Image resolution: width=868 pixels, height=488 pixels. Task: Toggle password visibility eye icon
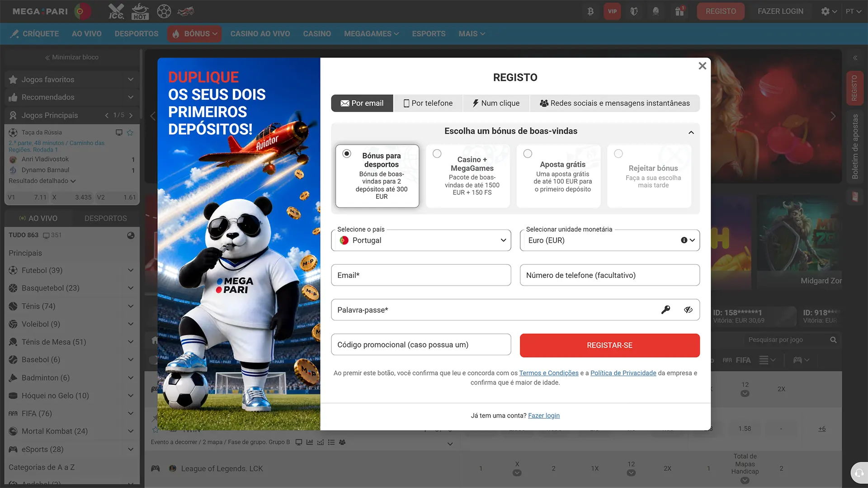click(688, 310)
